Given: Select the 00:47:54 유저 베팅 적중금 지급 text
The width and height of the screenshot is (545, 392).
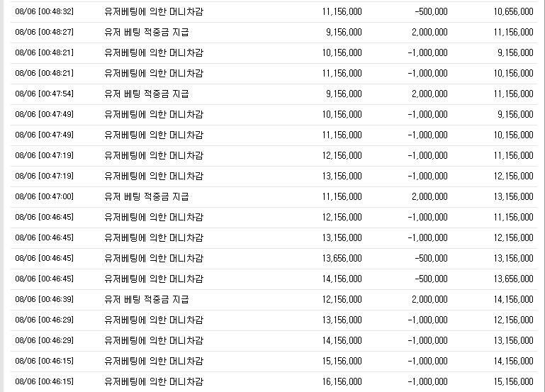Looking at the screenshot, I should 146,94.
